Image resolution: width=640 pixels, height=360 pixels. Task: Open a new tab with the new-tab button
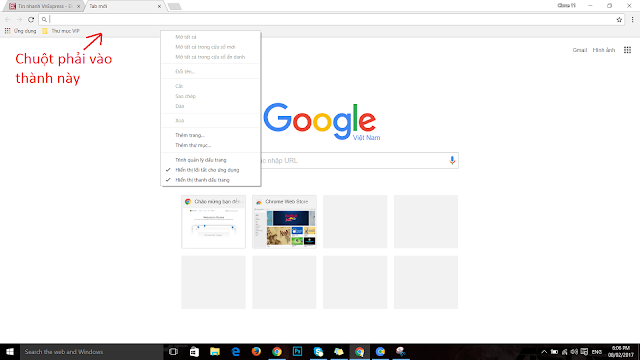(174, 7)
